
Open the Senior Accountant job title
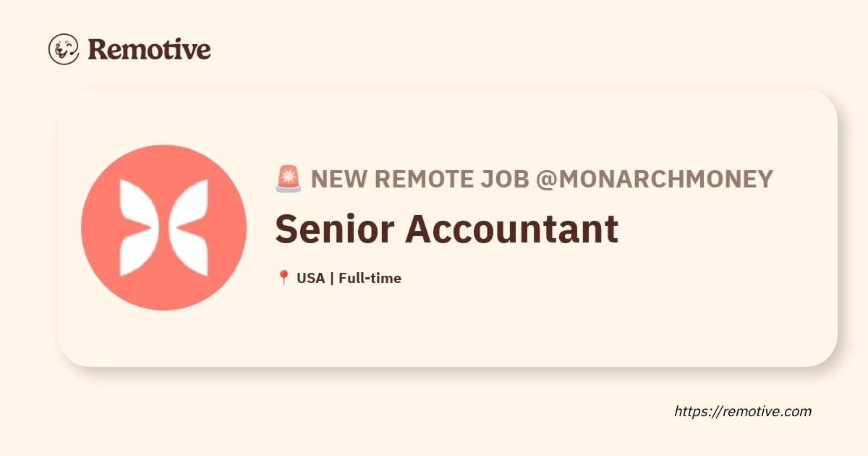446,229
